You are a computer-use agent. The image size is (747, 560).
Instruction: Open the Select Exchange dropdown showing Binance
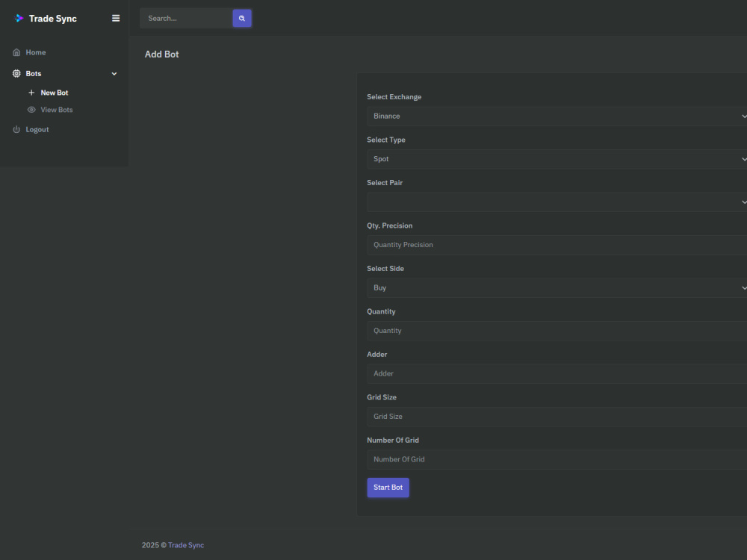(x=557, y=116)
